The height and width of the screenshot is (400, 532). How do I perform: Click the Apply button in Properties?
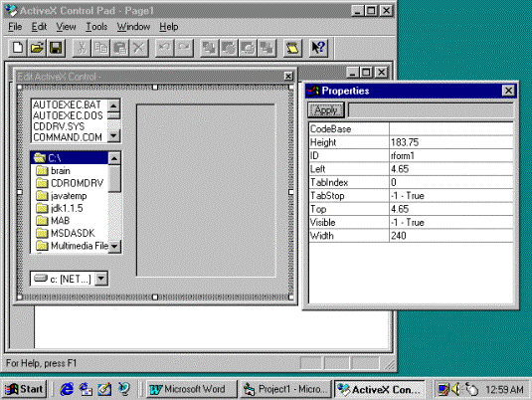pyautogui.click(x=326, y=110)
